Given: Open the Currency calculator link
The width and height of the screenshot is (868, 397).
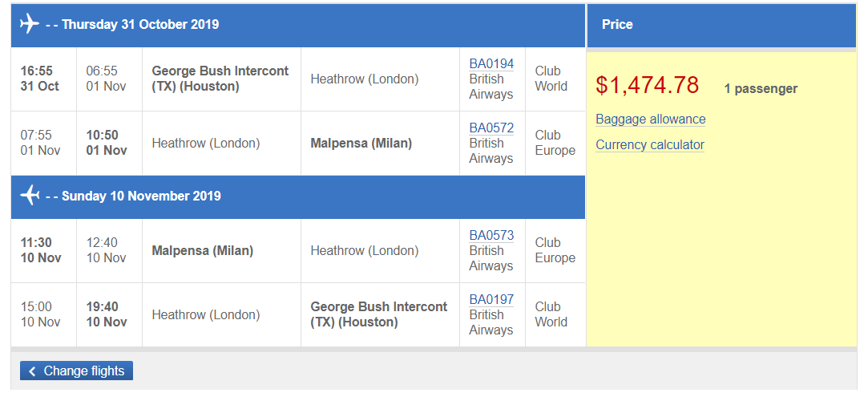Looking at the screenshot, I should (x=649, y=145).
